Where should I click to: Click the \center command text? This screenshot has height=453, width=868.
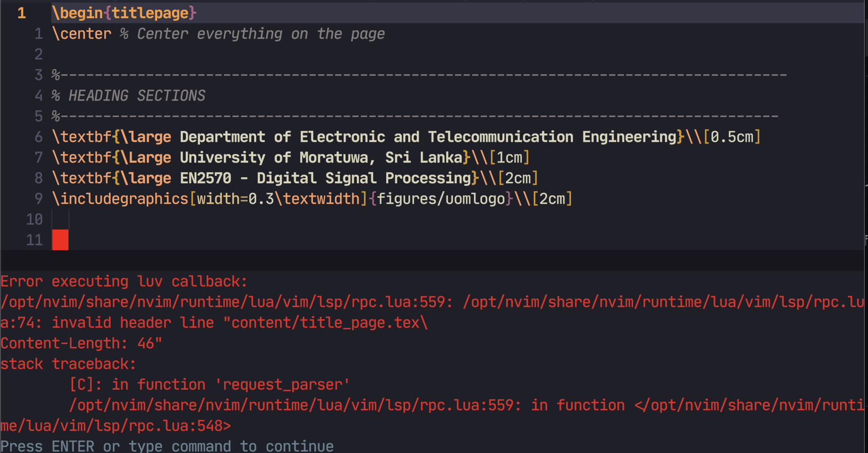[82, 34]
